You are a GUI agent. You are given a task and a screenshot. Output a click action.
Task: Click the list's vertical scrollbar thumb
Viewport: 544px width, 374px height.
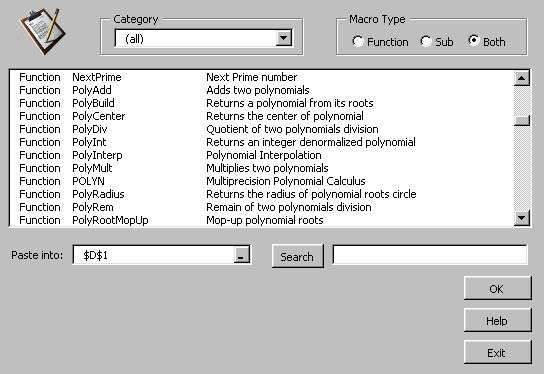coord(521,120)
